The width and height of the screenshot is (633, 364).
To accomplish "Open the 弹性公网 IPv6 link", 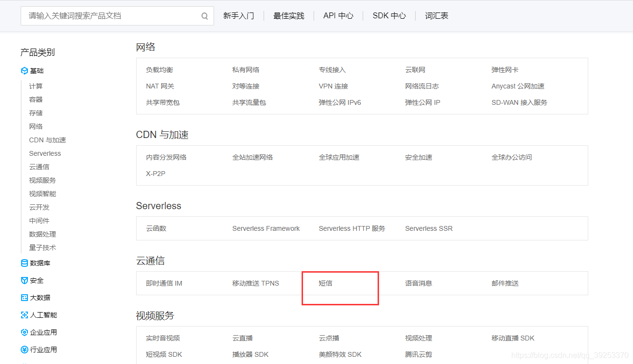I will click(340, 102).
